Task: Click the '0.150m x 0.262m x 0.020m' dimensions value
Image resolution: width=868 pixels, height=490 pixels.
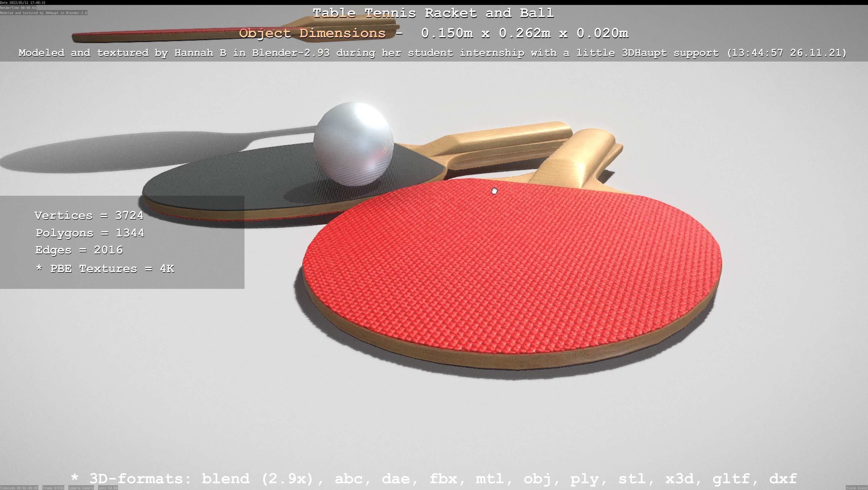Action: click(525, 33)
